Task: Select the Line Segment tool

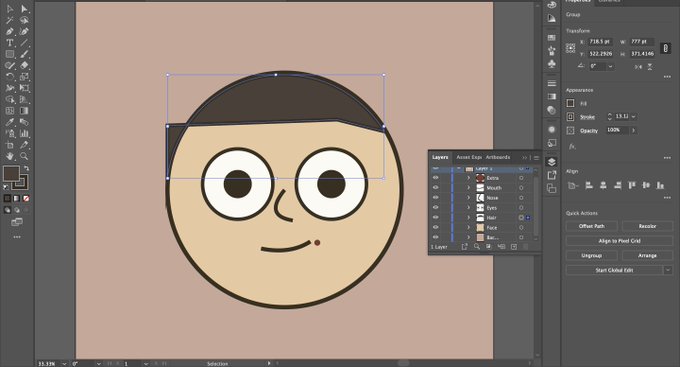Action: [24, 43]
